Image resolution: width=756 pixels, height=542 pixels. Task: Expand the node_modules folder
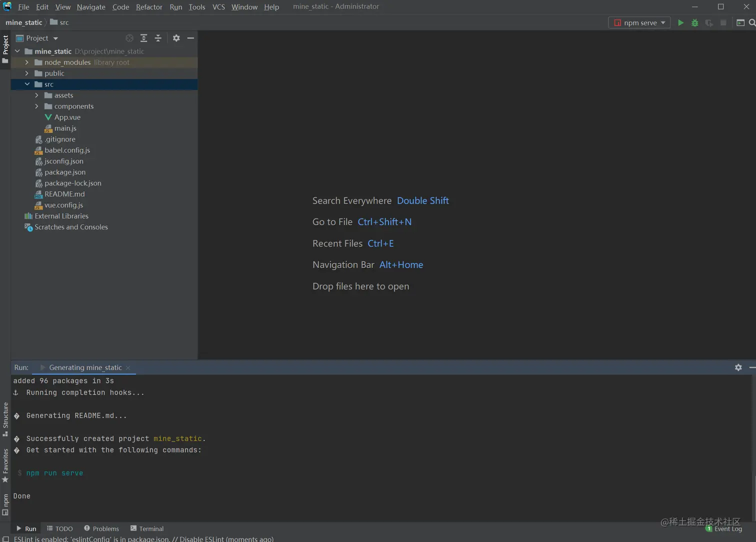(x=27, y=62)
